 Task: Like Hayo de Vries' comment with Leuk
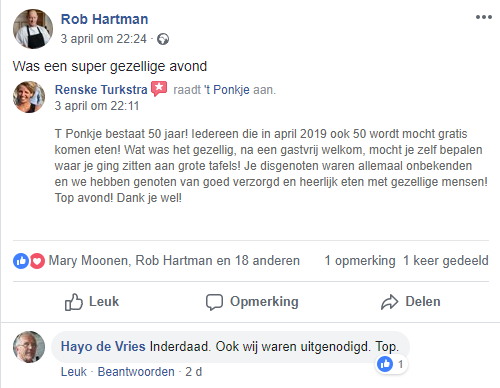[x=74, y=372]
